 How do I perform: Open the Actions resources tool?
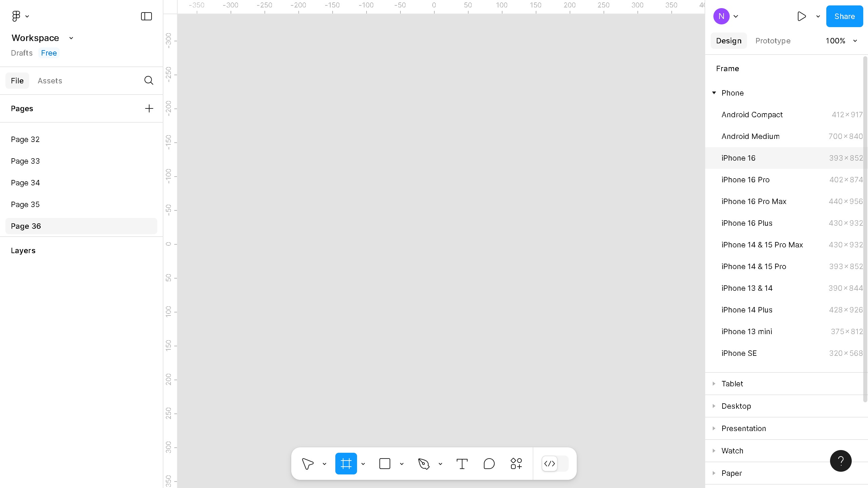click(x=516, y=464)
